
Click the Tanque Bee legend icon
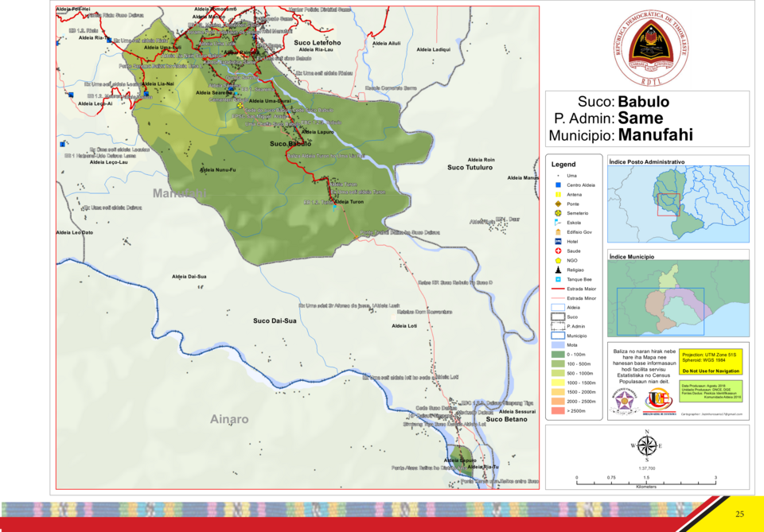pos(559,279)
